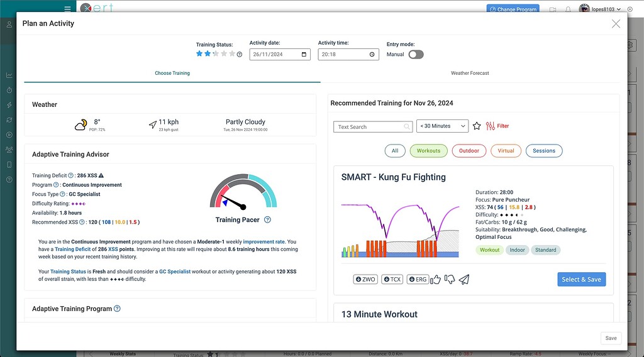Open the < 30 Minutes duration dropdown
This screenshot has height=357, width=644.
click(x=443, y=126)
